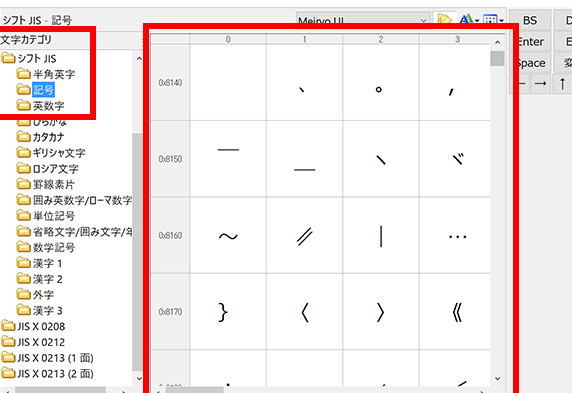
Task: Click the character grid scroll-down arrow
Action: pos(498,379)
